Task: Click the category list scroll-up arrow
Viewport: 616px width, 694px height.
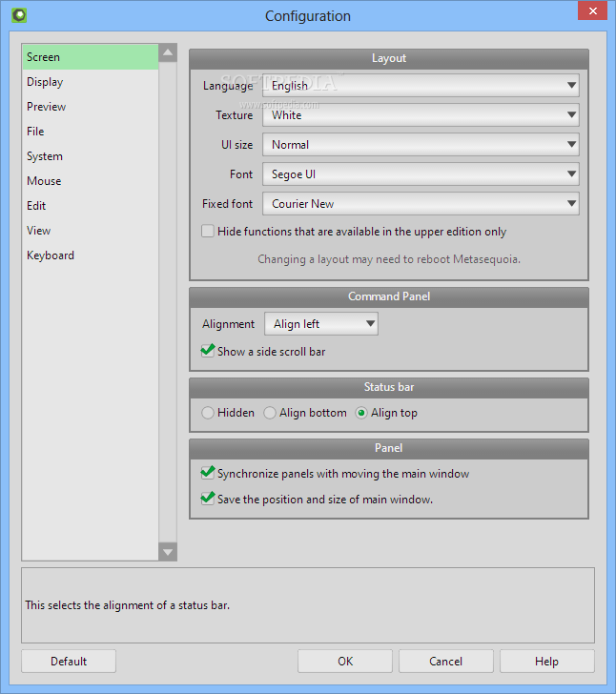Action: pyautogui.click(x=168, y=52)
